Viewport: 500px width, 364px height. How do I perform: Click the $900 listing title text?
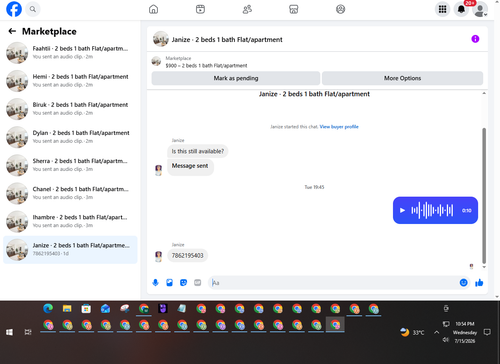coord(206,66)
